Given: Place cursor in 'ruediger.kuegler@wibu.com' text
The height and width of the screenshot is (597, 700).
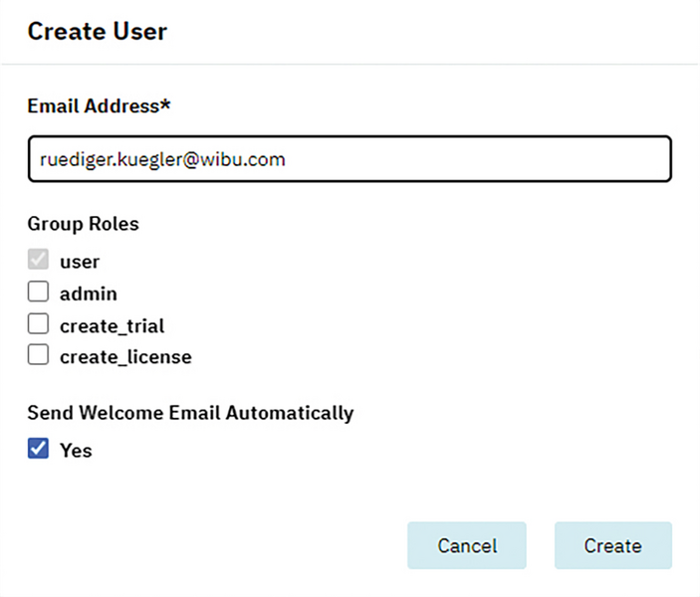Looking at the screenshot, I should click(162, 160).
